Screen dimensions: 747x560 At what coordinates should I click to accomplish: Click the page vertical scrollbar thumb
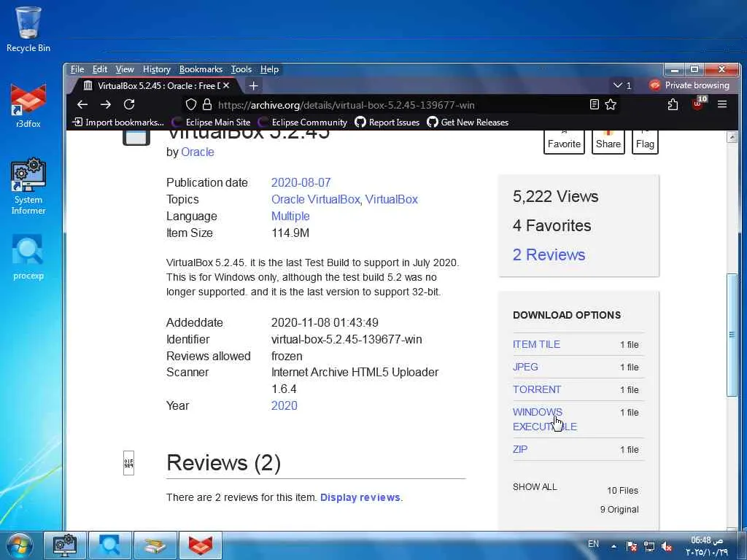click(x=732, y=334)
